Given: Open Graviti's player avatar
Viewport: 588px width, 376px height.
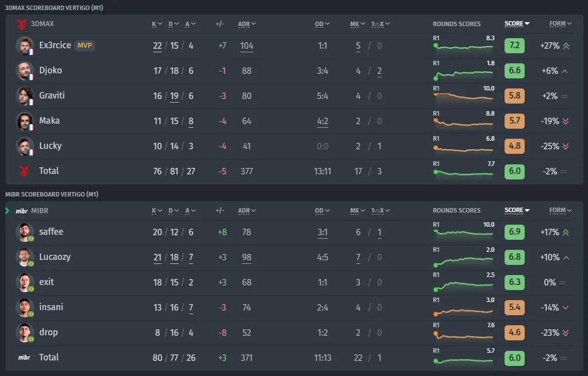Looking at the screenshot, I should 25,96.
